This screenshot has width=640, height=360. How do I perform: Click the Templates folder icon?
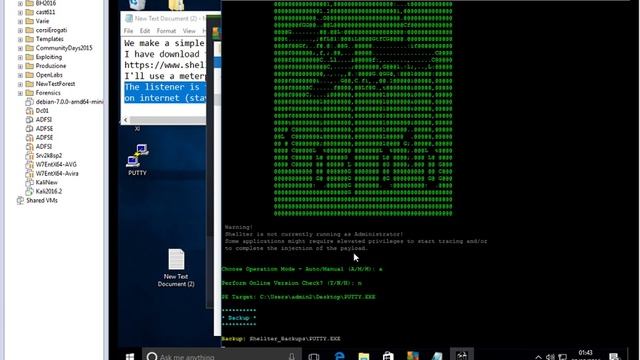[x=29, y=39]
